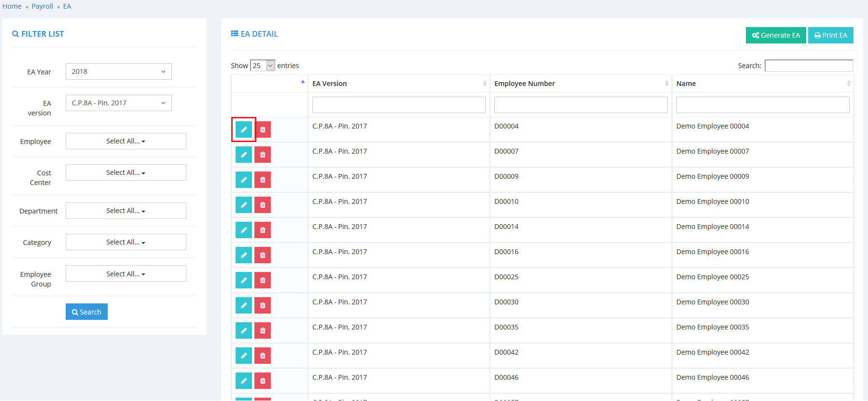Expand the EA version dropdown
The image size is (868, 401).
(x=118, y=103)
